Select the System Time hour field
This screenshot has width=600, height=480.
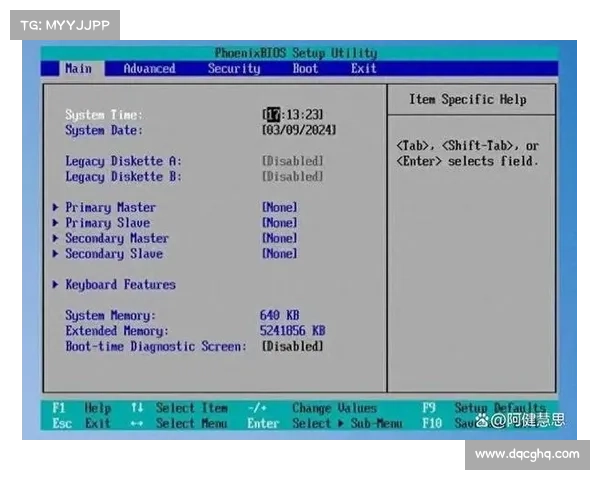point(270,115)
